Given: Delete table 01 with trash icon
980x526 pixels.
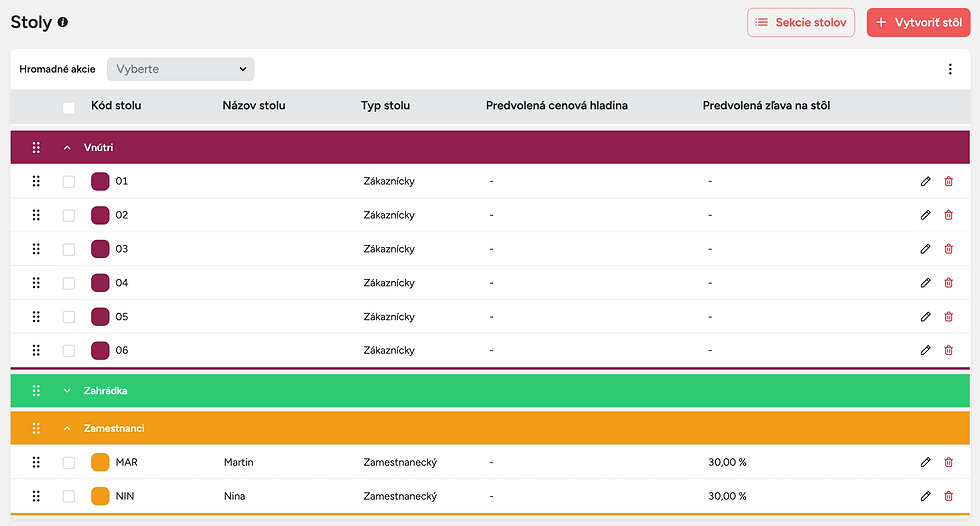Looking at the screenshot, I should (948, 181).
